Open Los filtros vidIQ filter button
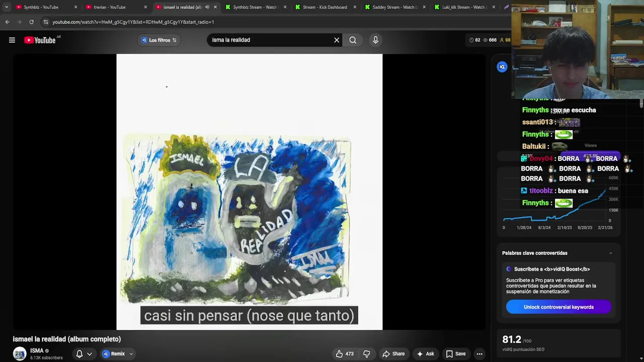Screen dimensions: 644x362 (x=159, y=40)
